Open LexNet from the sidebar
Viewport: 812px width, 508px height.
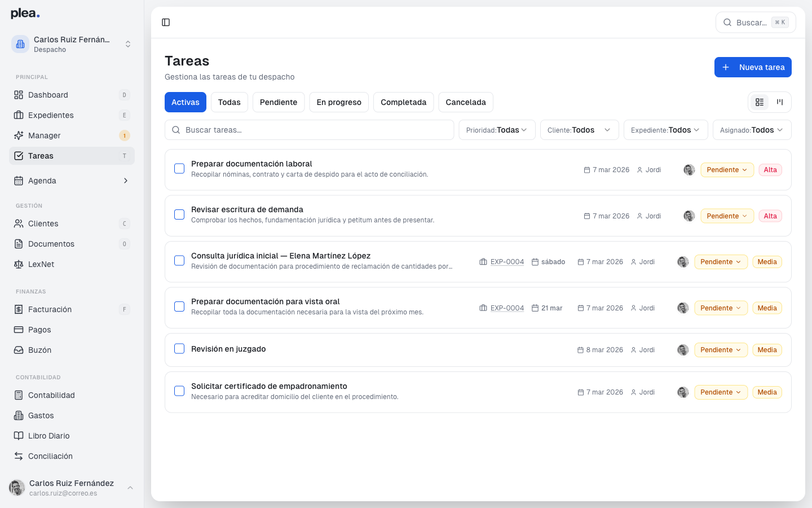pyautogui.click(x=41, y=264)
